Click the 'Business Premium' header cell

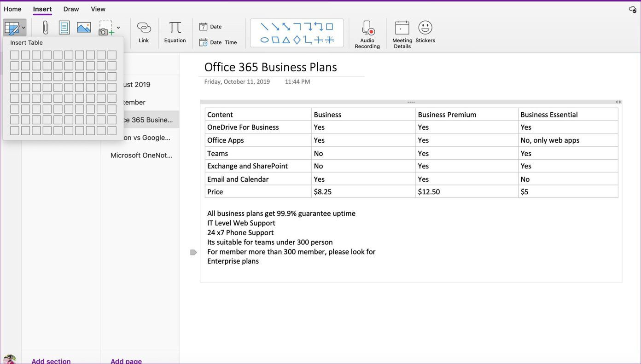[467, 115]
